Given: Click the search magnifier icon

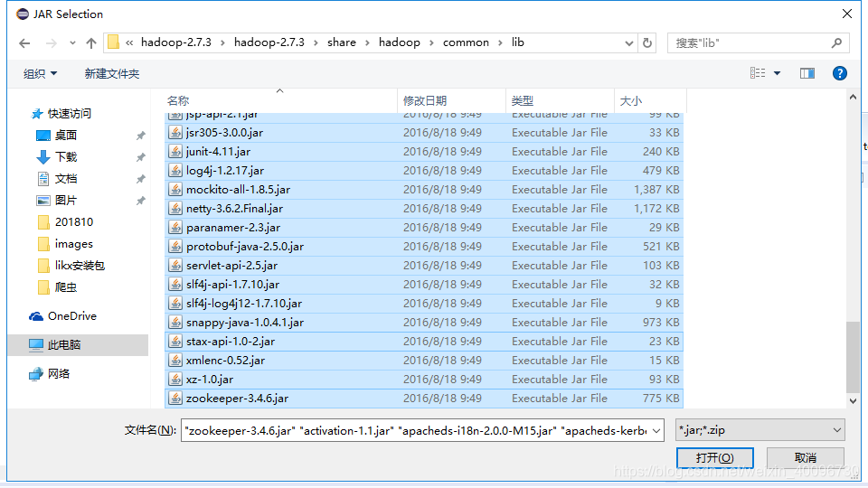Looking at the screenshot, I should [x=837, y=43].
